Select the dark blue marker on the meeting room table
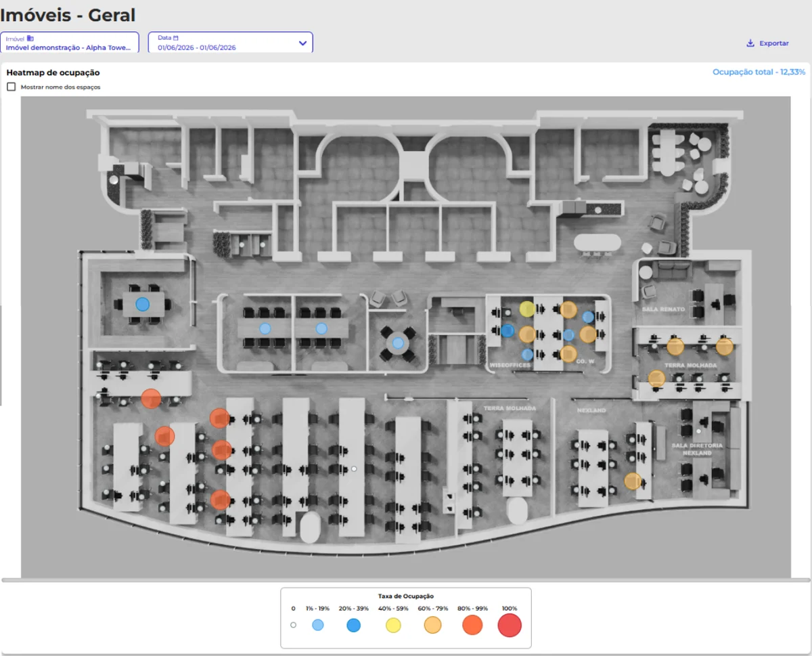The width and height of the screenshot is (812, 656). point(142,305)
